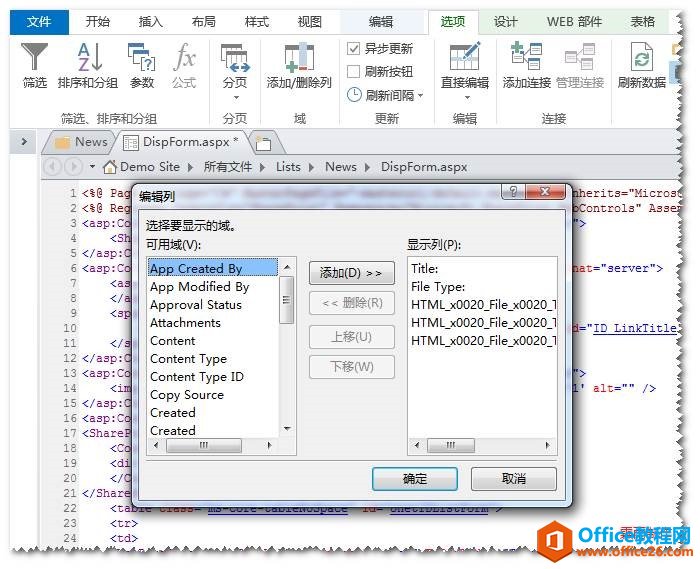Go to 所有文件 breadcrumb

pos(228,167)
